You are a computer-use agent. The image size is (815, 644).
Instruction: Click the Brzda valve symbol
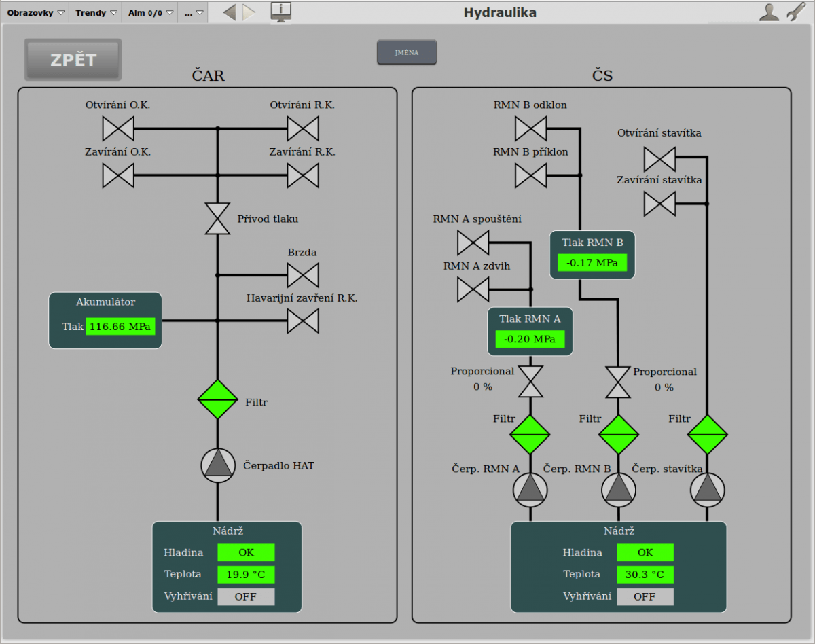pos(303,275)
